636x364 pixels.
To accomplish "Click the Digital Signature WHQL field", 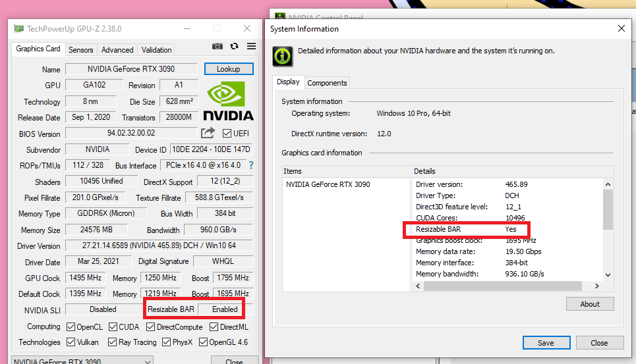I will pyautogui.click(x=223, y=261).
